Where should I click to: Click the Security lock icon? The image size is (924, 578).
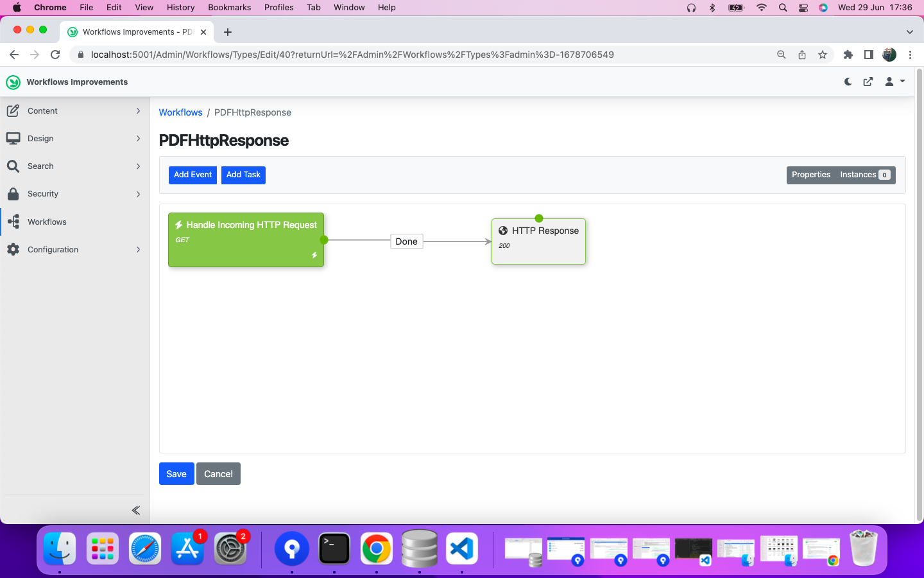coord(13,194)
